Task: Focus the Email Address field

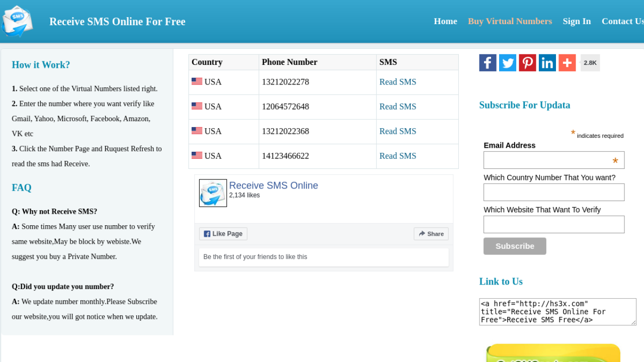Action: [x=554, y=160]
